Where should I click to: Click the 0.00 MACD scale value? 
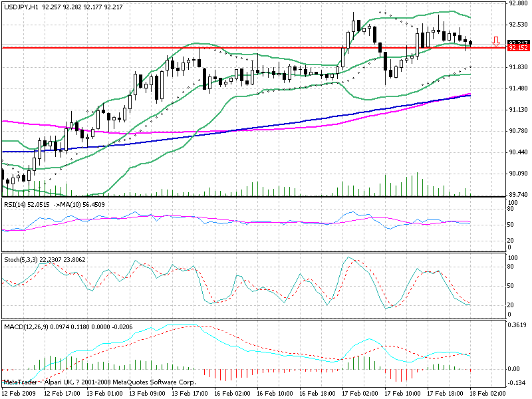515,369
